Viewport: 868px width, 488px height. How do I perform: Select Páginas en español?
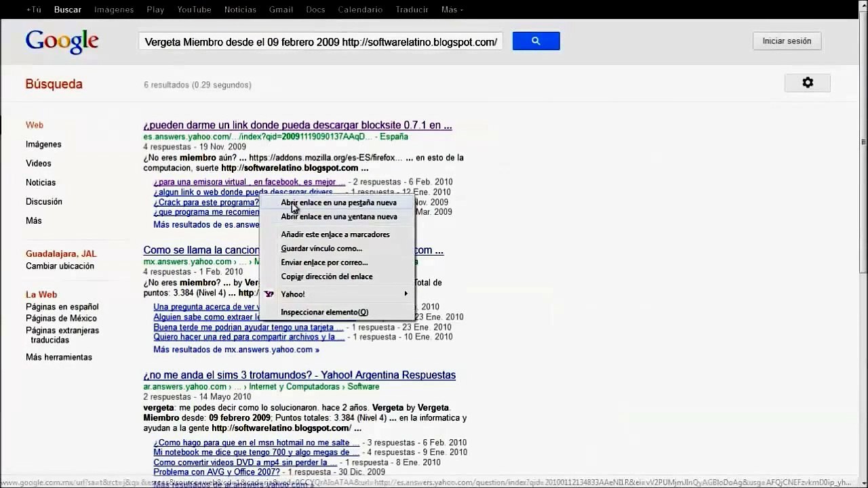tap(62, 307)
